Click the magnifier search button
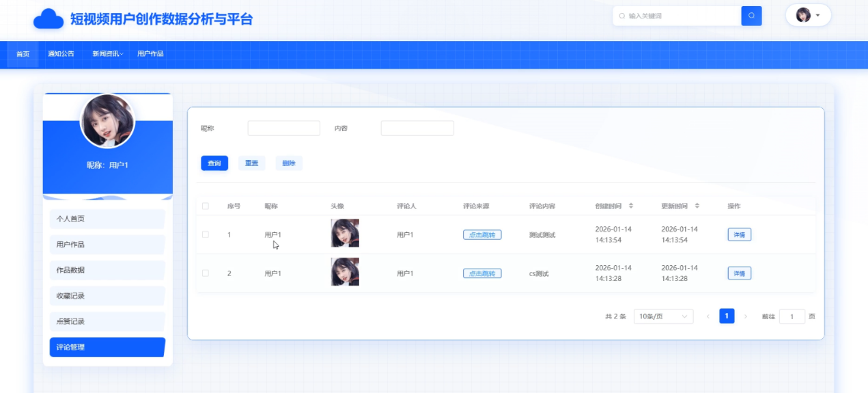 click(x=751, y=16)
